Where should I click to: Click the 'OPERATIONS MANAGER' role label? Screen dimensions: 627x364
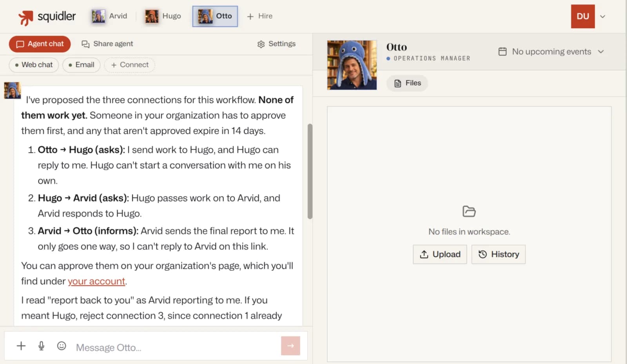[x=432, y=58]
